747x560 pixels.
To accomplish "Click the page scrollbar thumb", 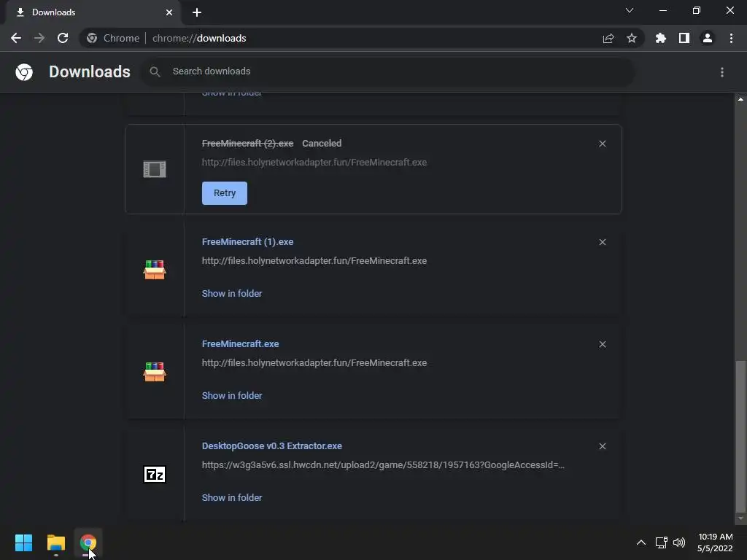I will (740, 436).
